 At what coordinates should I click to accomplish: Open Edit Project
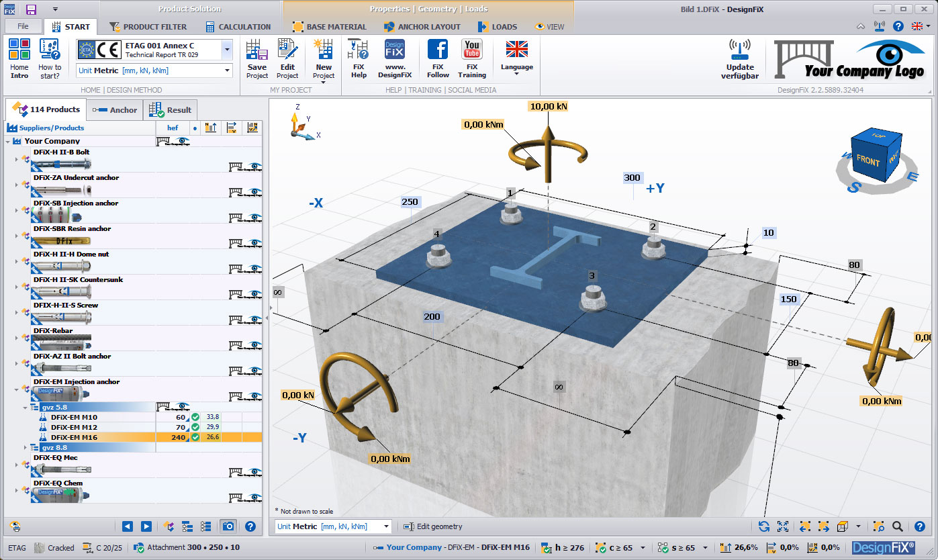tap(287, 58)
